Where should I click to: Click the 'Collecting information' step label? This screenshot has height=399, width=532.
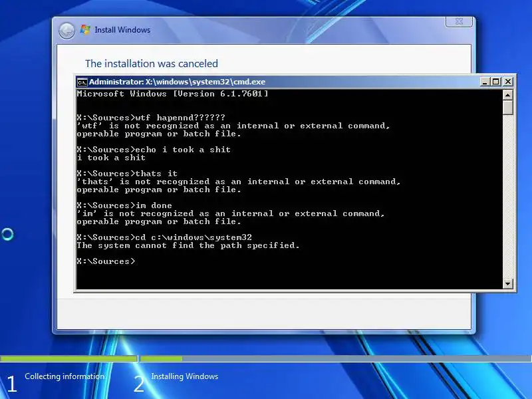point(65,376)
